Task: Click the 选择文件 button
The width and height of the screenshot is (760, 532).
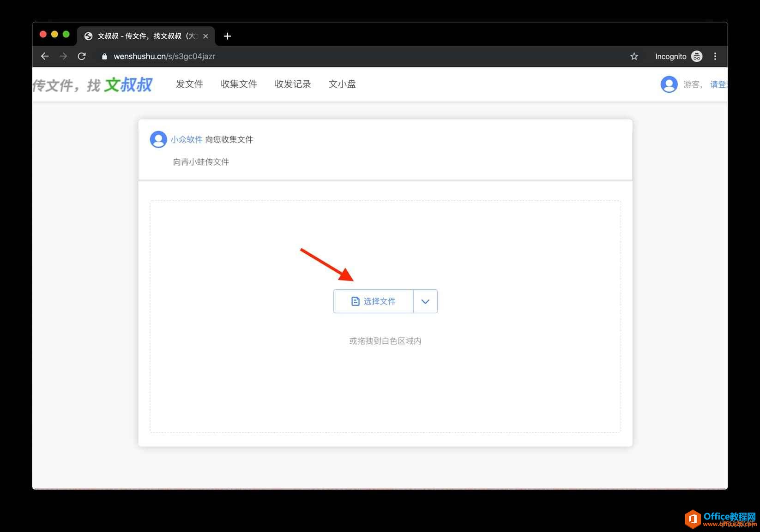Action: click(x=373, y=301)
